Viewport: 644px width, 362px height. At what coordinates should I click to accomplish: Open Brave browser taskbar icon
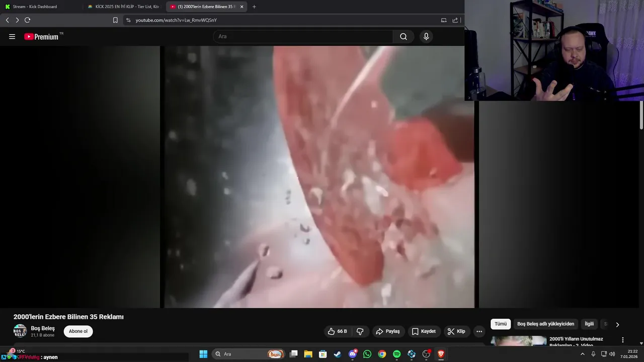[x=441, y=354]
